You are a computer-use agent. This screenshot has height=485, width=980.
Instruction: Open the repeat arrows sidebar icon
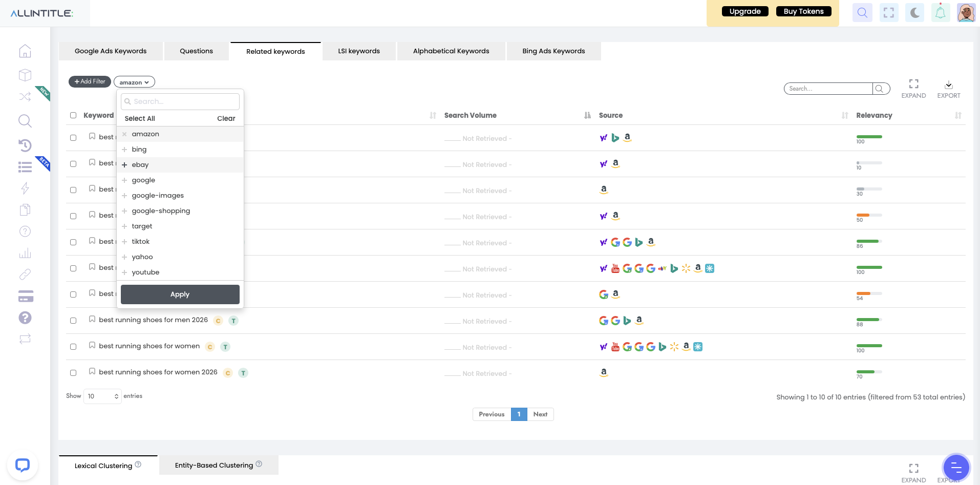click(x=25, y=339)
